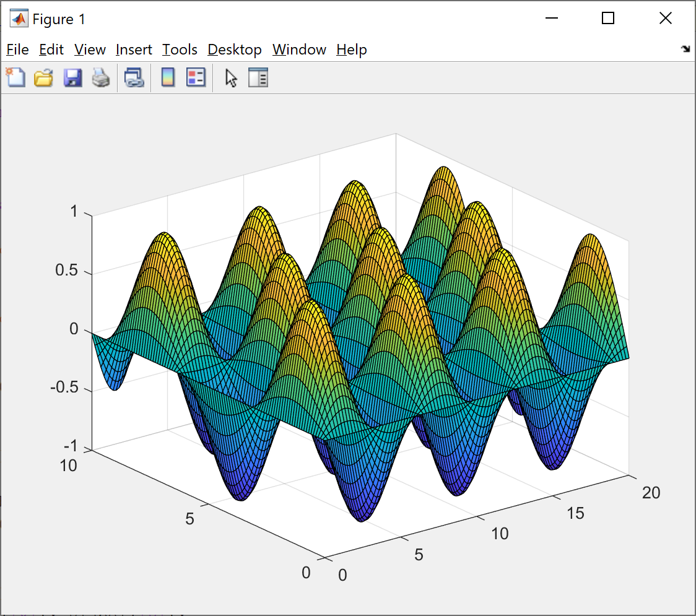Dock the figure using the small arrow
This screenshot has height=616, width=696.
(x=685, y=49)
